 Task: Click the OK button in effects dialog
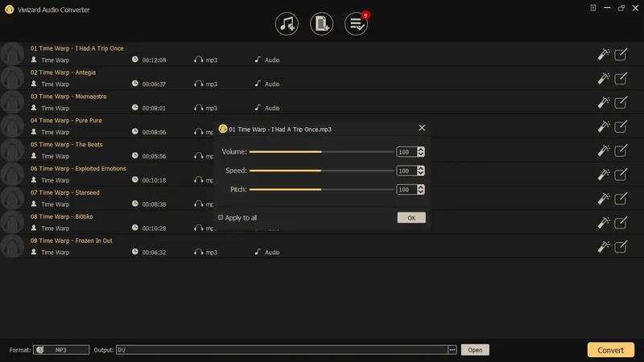[x=411, y=218]
